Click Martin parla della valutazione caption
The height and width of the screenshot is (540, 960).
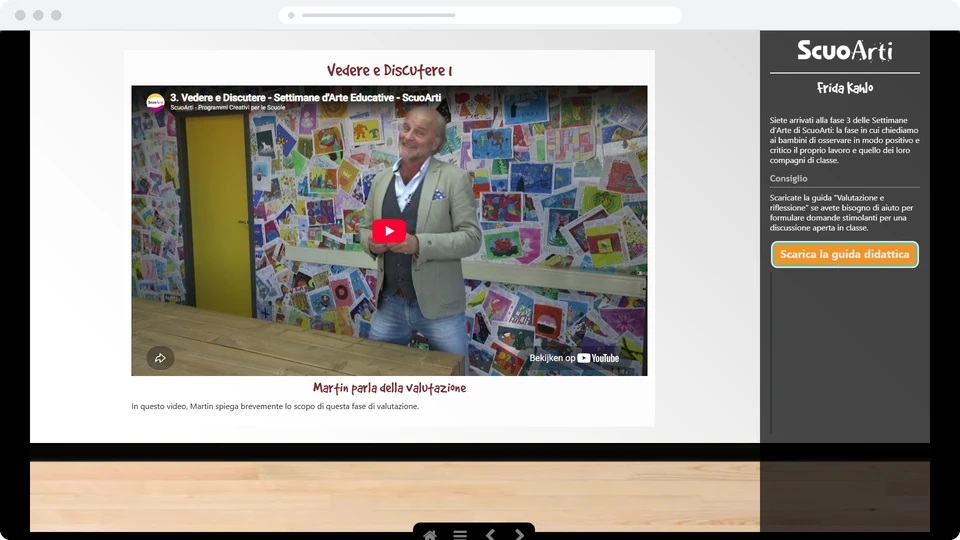pyautogui.click(x=389, y=388)
